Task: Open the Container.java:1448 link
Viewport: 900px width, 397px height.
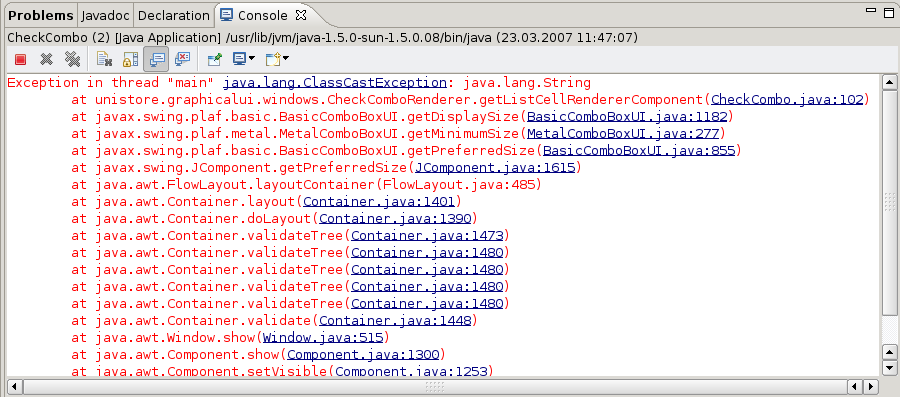Action: [395, 320]
